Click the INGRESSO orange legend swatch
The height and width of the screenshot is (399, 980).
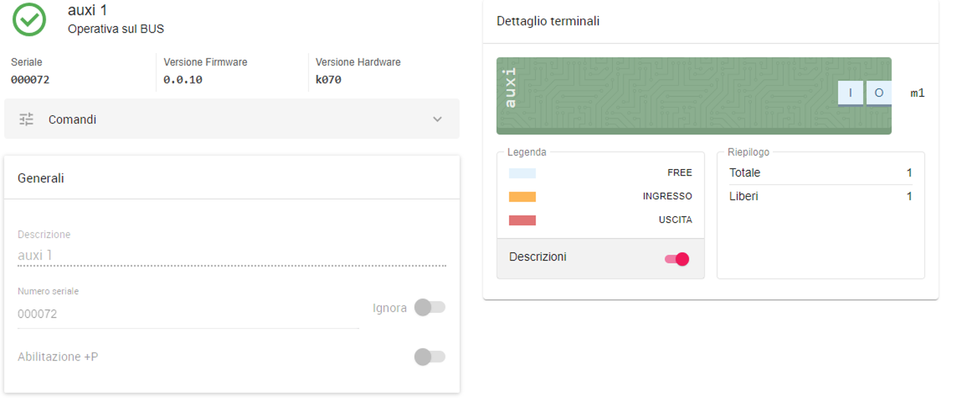pos(522,197)
